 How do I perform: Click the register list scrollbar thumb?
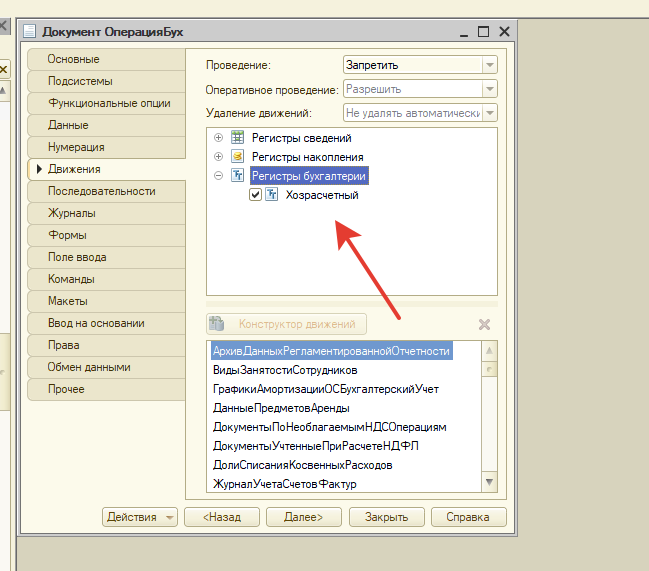[489, 369]
